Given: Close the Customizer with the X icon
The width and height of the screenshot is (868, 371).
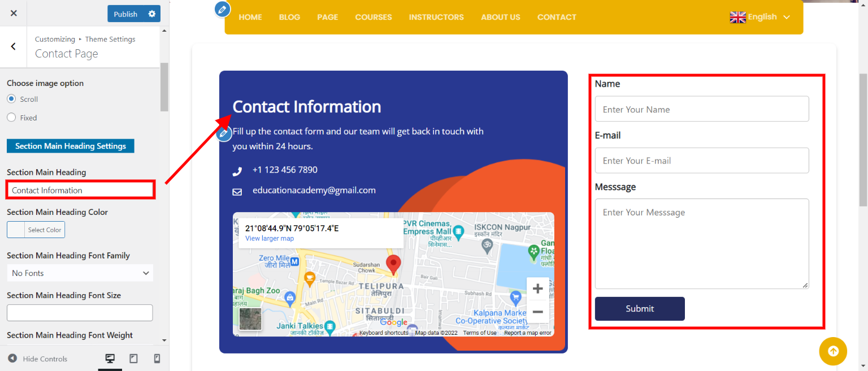Looking at the screenshot, I should 14,14.
